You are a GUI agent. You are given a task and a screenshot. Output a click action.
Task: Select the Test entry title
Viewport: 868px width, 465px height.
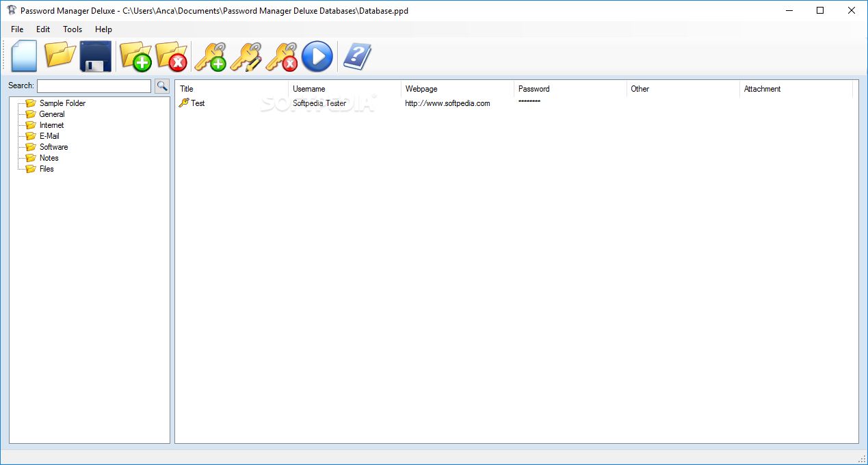198,103
